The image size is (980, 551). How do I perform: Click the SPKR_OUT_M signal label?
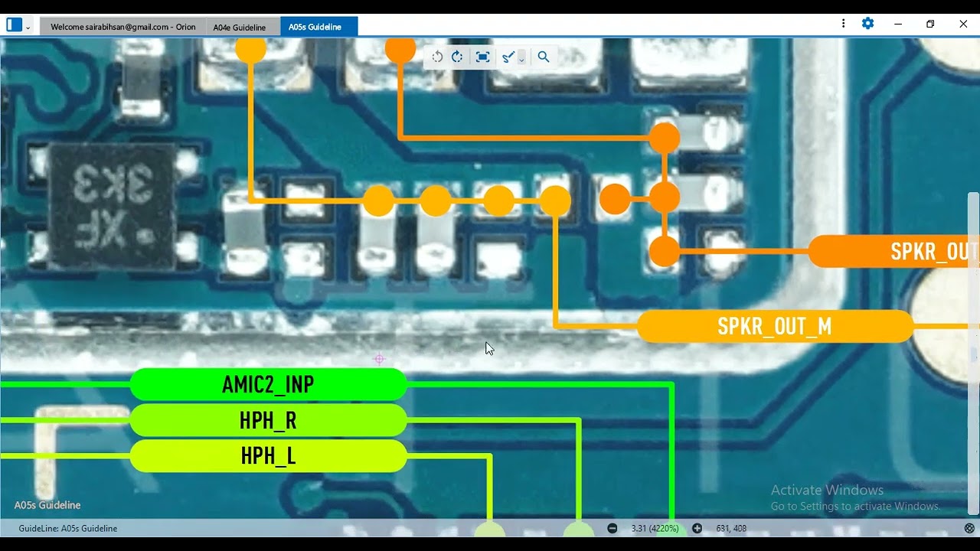click(775, 327)
